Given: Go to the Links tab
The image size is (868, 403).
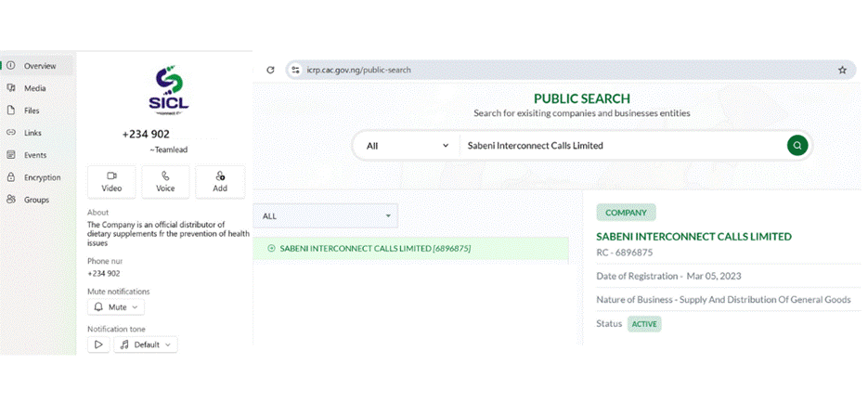Looking at the screenshot, I should (x=32, y=133).
